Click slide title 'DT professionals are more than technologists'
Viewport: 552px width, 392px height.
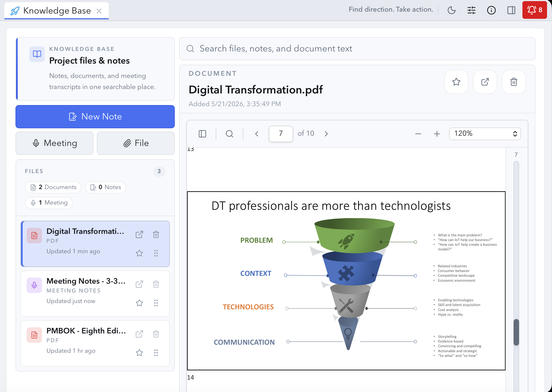pos(331,206)
